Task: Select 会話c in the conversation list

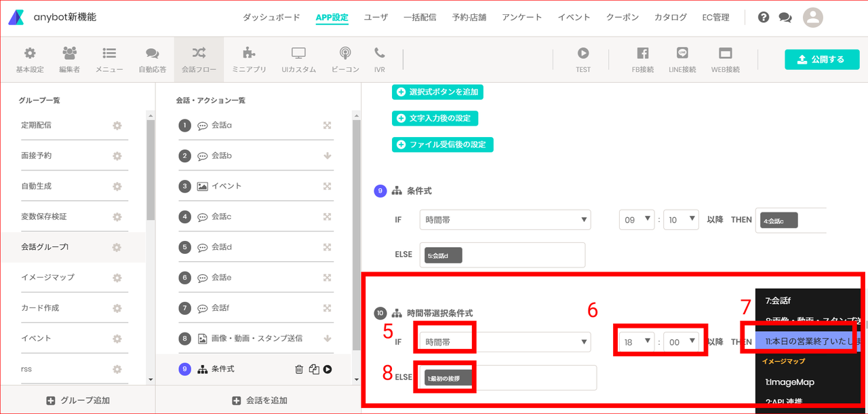Action: (x=221, y=217)
